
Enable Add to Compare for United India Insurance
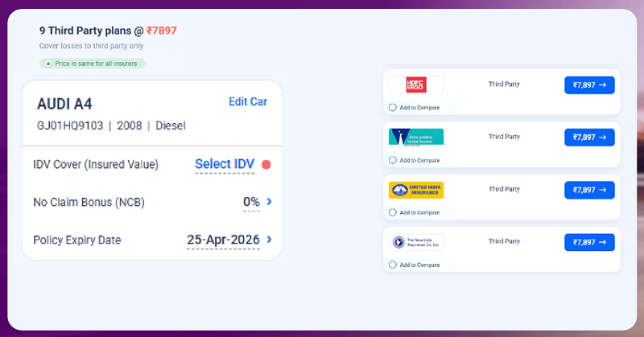(393, 212)
